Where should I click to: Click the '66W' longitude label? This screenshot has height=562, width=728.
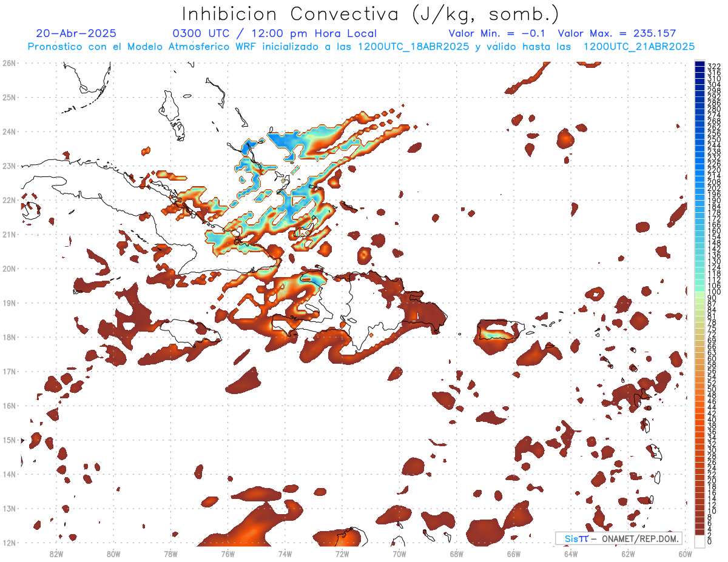pos(514,554)
